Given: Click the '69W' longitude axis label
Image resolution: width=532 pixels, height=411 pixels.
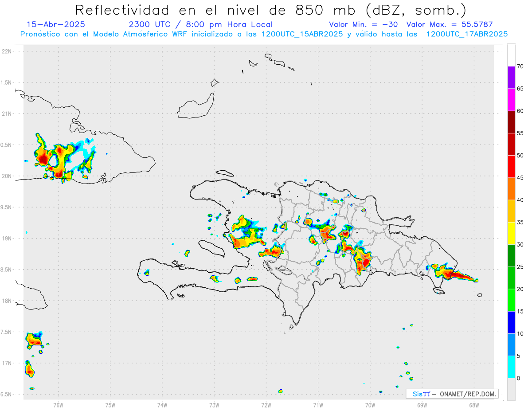Looking at the screenshot, I should (422, 404).
